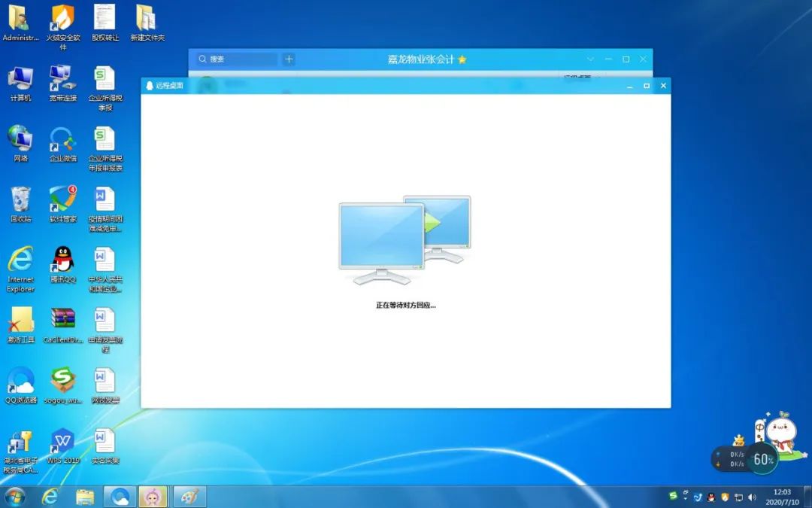The height and width of the screenshot is (508, 812).
Task: Open the Administrator folder on desktop
Action: [21, 23]
